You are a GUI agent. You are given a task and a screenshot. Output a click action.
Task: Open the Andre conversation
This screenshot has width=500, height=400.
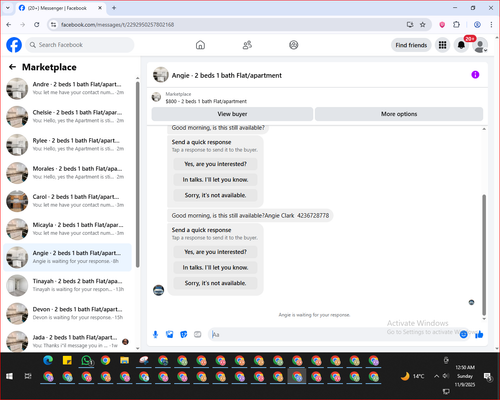click(68, 88)
